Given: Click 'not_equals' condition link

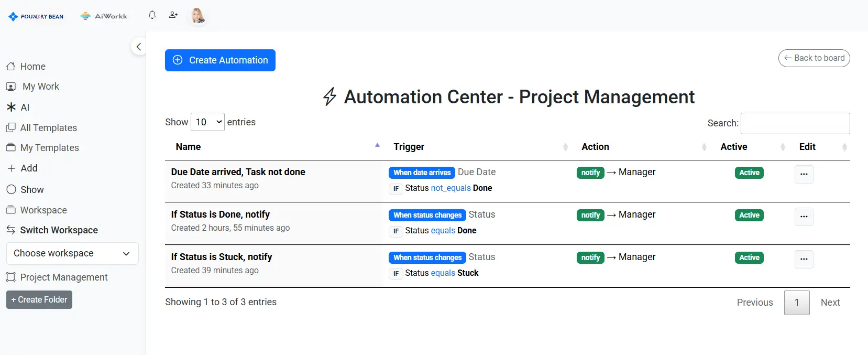Looking at the screenshot, I should coord(451,188).
